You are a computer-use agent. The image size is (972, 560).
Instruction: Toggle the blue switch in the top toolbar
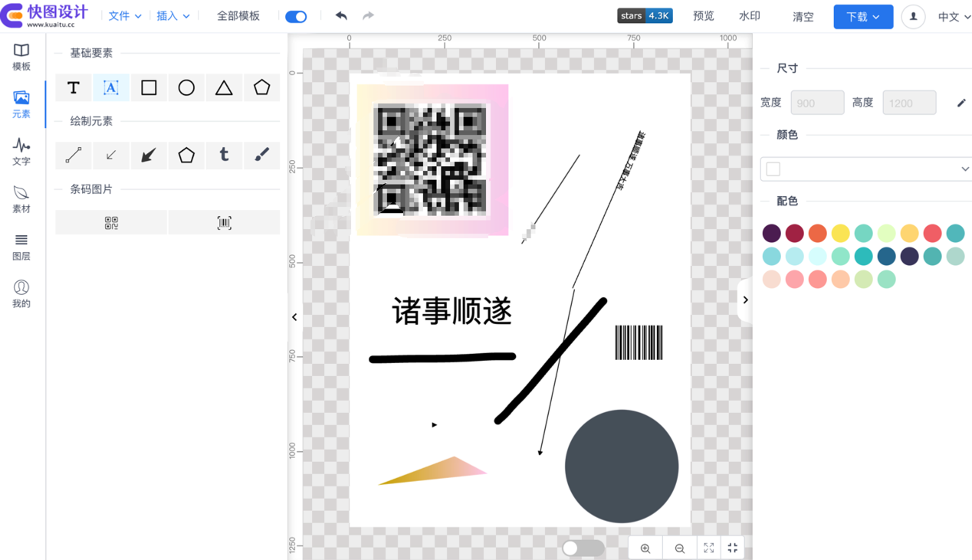click(296, 16)
